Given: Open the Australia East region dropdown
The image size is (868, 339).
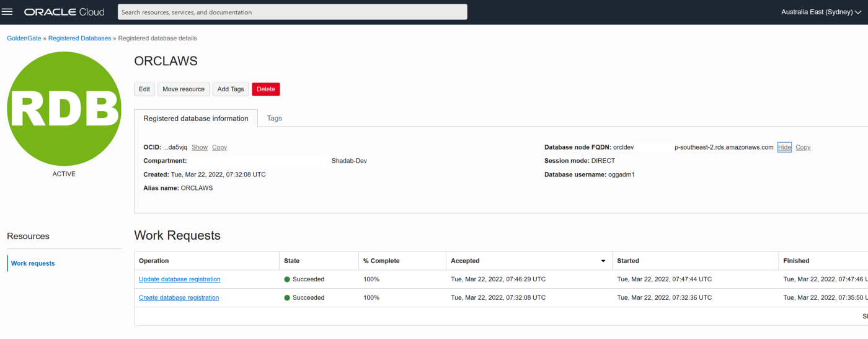Looking at the screenshot, I should click(820, 12).
